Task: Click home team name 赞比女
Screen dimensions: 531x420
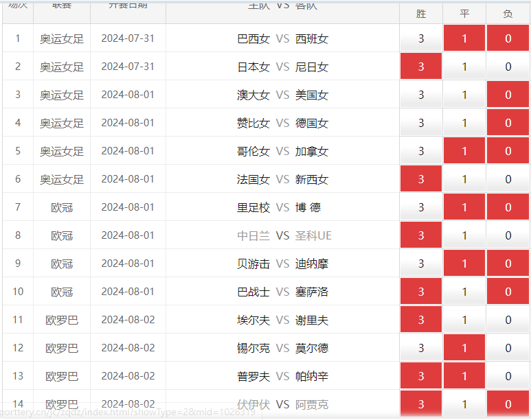Action: 253,124
